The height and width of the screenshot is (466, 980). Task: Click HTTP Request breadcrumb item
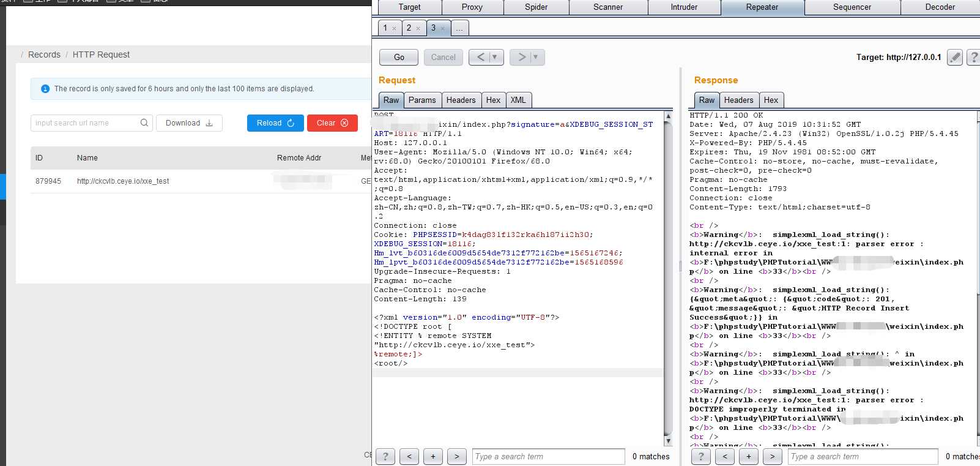(101, 54)
